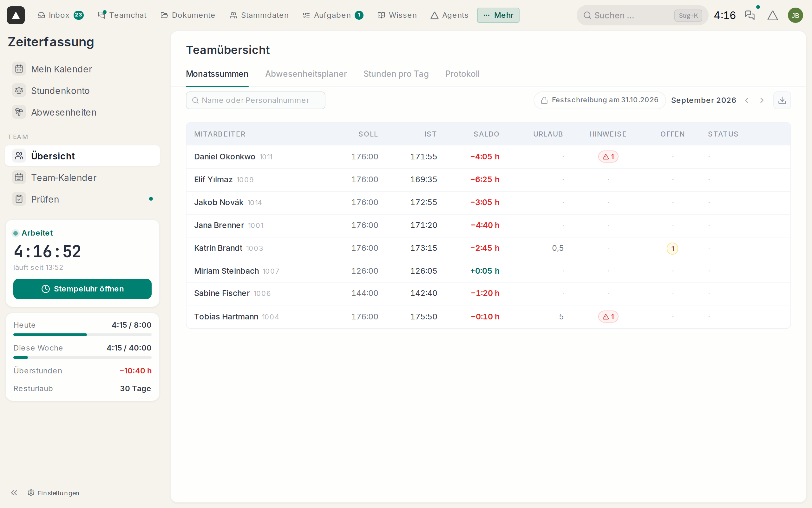Click warning badge for Tobias Hartmann

tap(608, 317)
